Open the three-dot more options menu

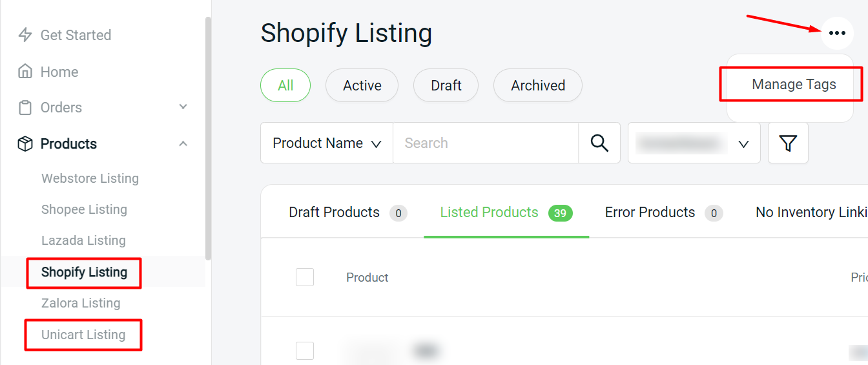(x=837, y=33)
